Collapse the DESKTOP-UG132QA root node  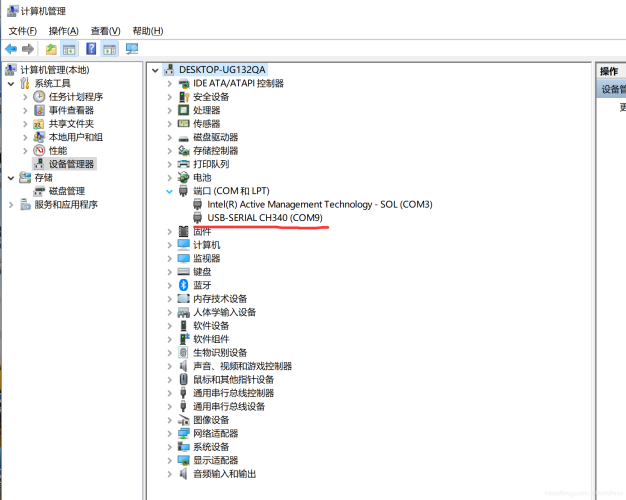click(x=155, y=70)
